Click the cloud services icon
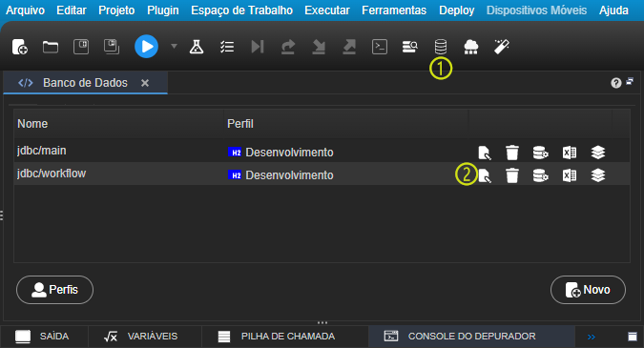The width and height of the screenshot is (644, 348). pyautogui.click(x=470, y=47)
